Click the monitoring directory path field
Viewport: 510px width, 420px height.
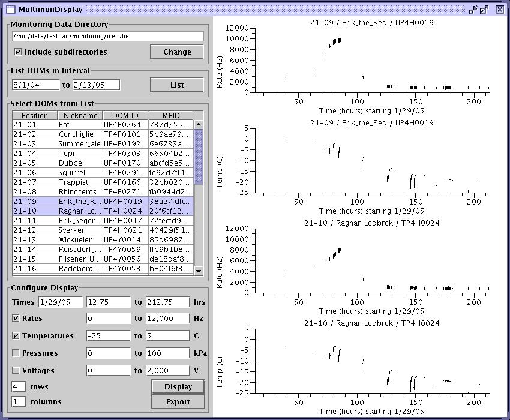(x=108, y=37)
